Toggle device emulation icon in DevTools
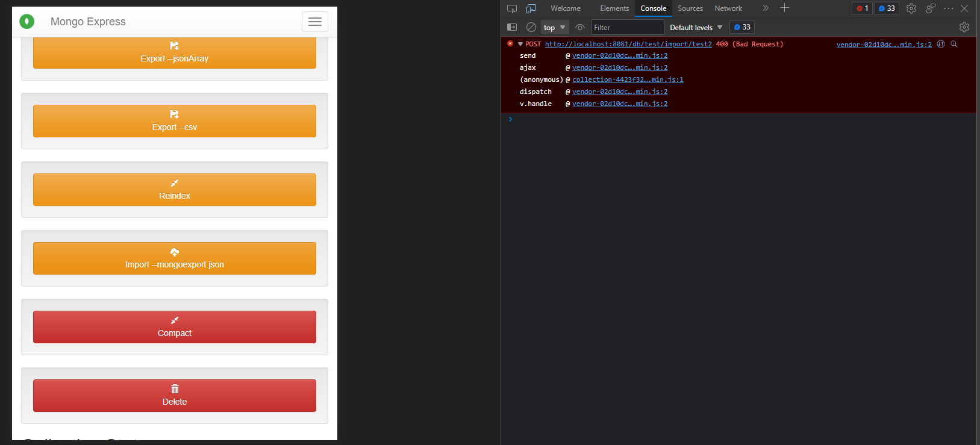 tap(531, 8)
